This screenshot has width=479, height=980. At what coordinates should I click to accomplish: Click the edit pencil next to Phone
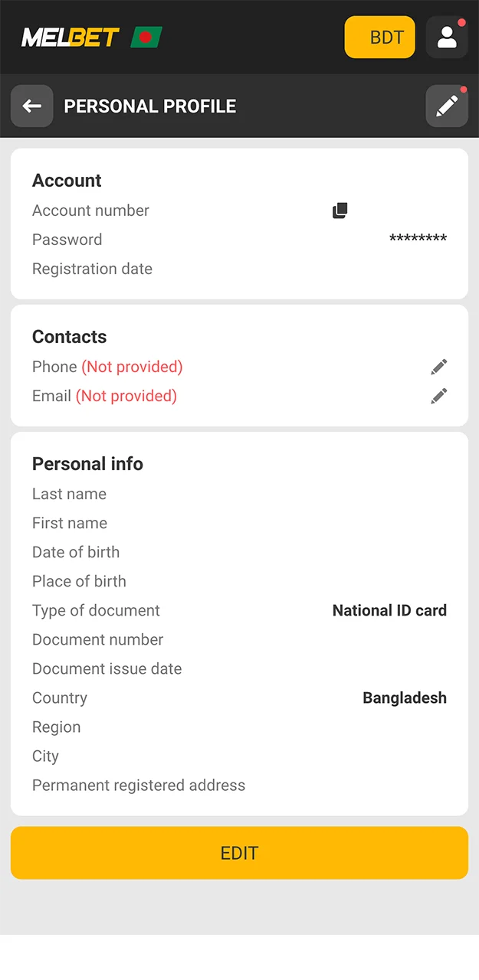click(x=438, y=367)
